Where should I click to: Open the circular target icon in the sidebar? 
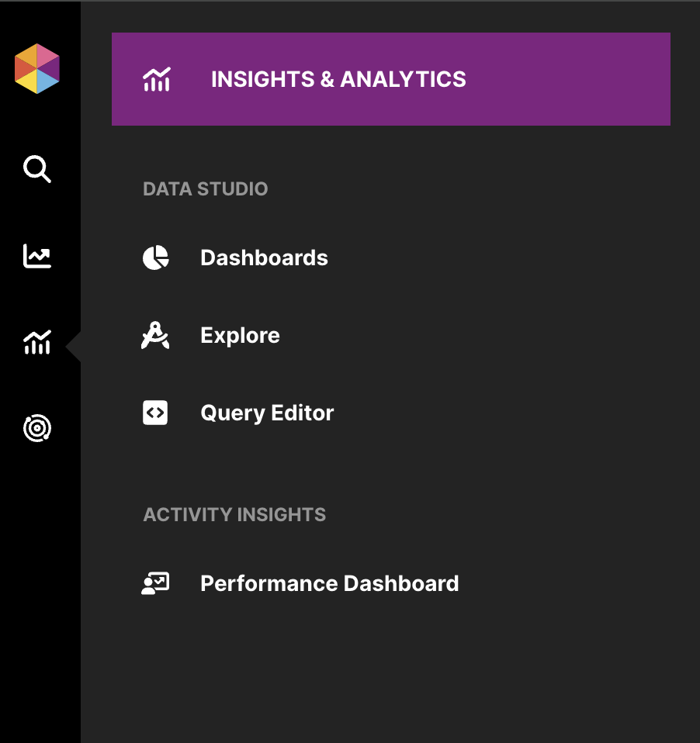click(x=37, y=428)
